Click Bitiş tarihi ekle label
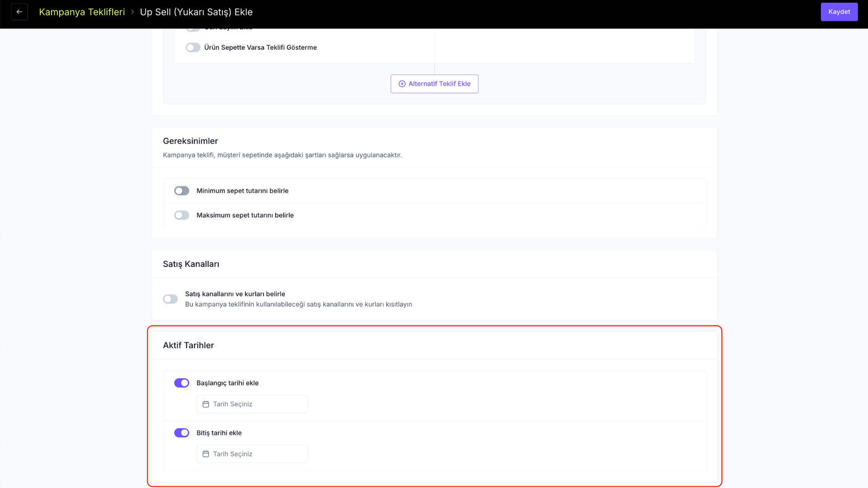Viewport: 868px width, 488px height. pyautogui.click(x=219, y=433)
